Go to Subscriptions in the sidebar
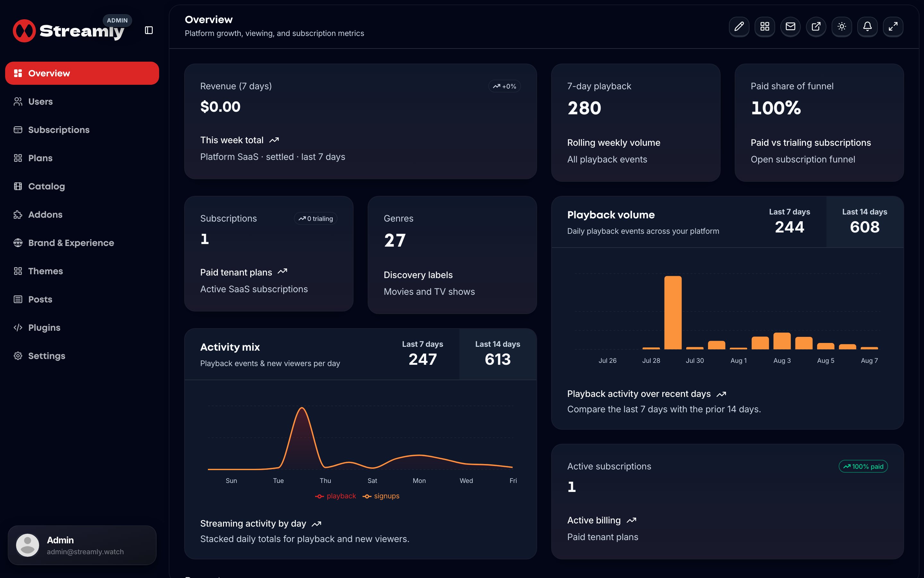Viewport: 924px width, 578px height. [x=82, y=130]
